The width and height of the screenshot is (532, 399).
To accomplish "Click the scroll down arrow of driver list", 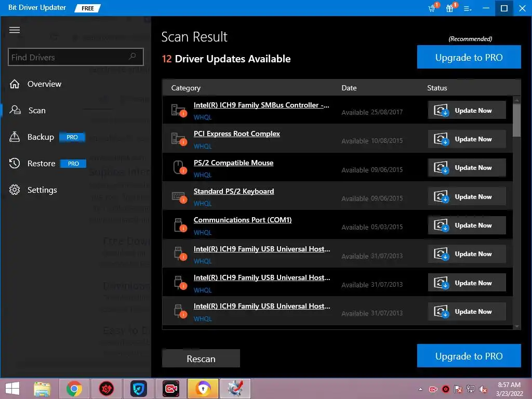I will pyautogui.click(x=517, y=326).
